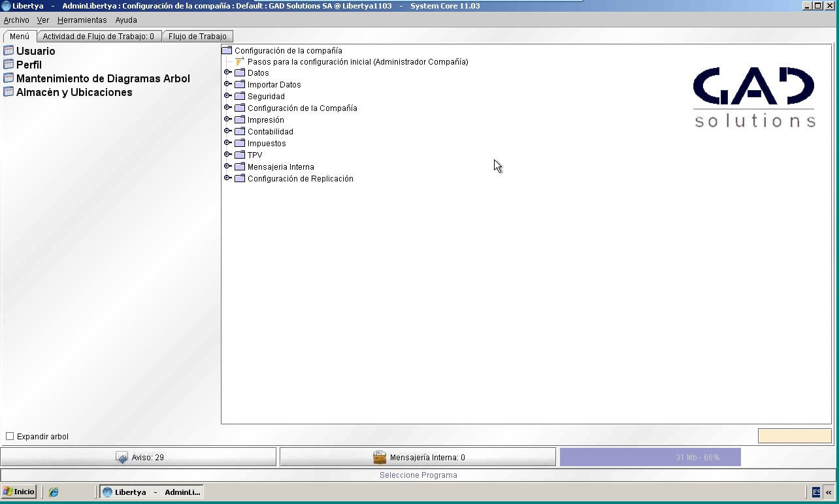
Task: Click root Configuración de la compañía text
Action: point(288,50)
